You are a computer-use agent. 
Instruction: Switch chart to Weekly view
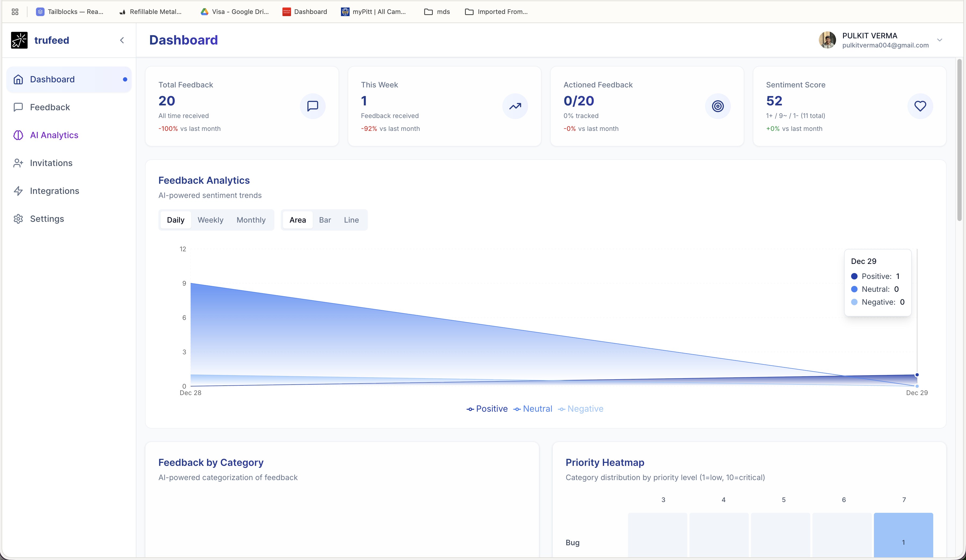[210, 220]
